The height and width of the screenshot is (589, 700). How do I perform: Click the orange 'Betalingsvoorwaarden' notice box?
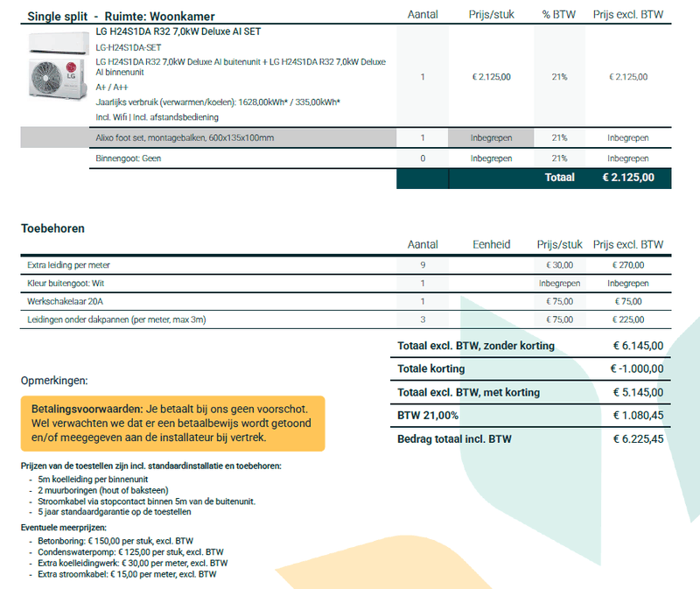[172, 424]
